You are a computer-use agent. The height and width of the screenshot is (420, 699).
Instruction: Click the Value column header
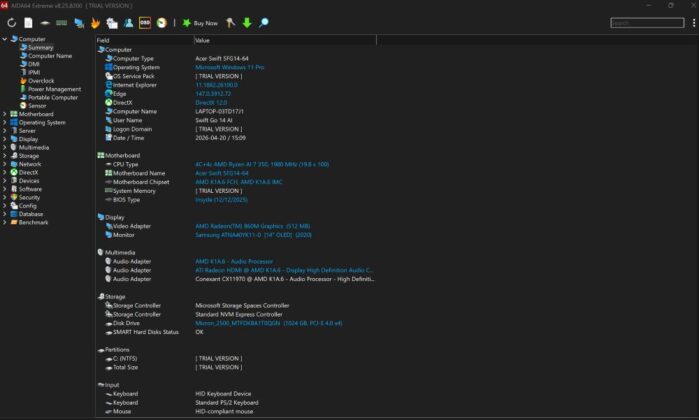click(x=285, y=40)
